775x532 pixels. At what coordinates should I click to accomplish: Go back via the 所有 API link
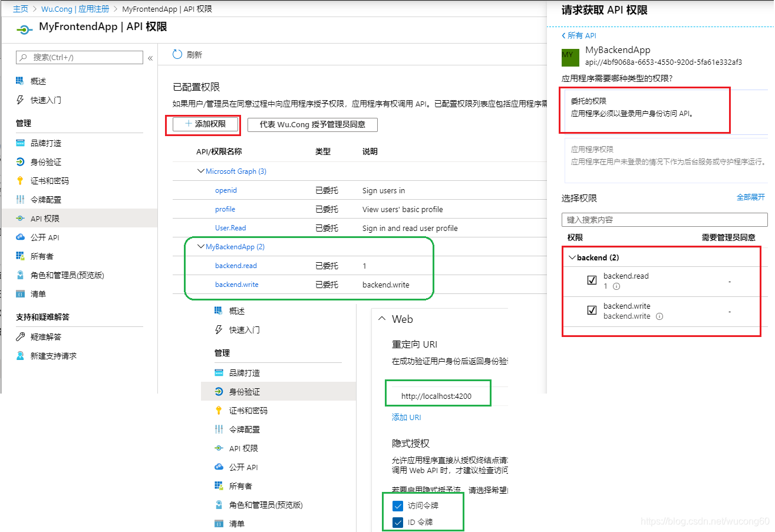tap(579, 35)
